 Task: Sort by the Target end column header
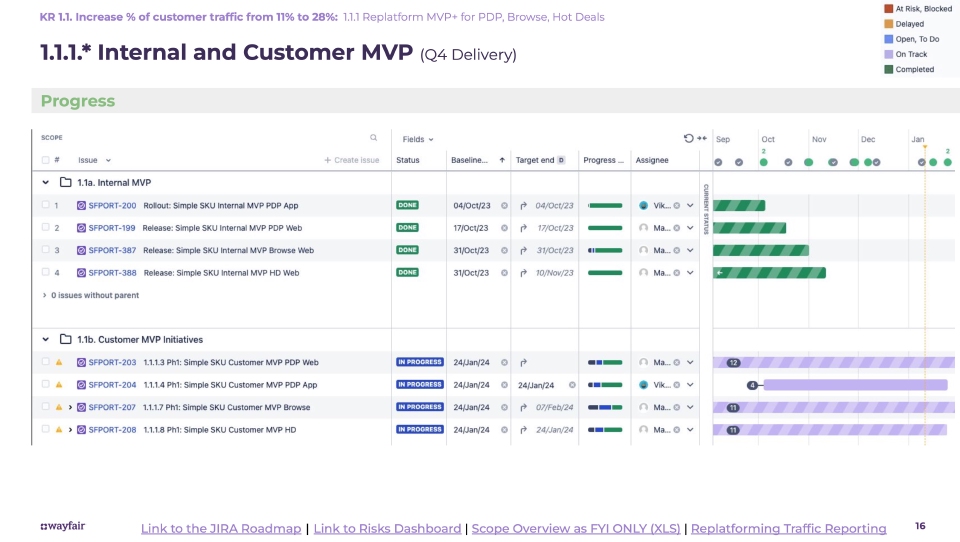[x=534, y=160]
